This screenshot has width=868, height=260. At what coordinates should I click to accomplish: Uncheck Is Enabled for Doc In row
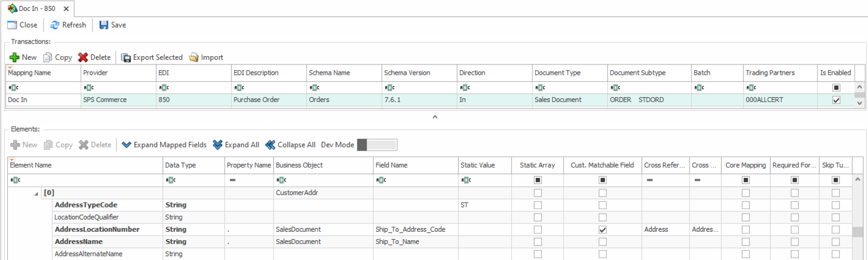836,100
